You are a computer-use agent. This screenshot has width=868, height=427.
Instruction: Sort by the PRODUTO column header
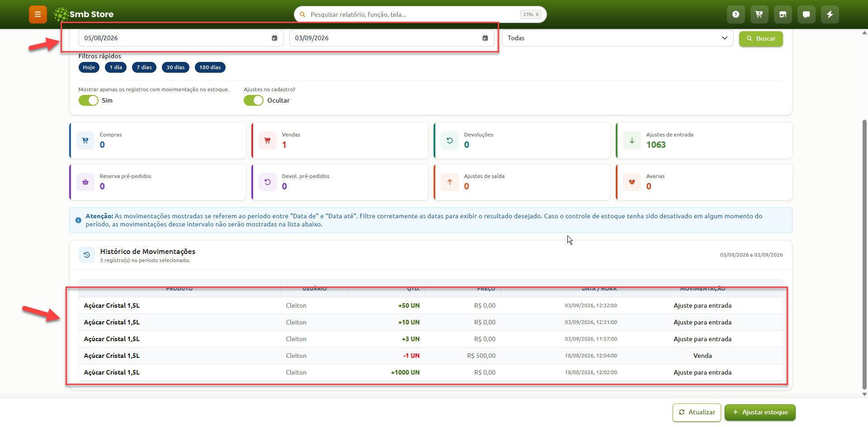coord(179,288)
